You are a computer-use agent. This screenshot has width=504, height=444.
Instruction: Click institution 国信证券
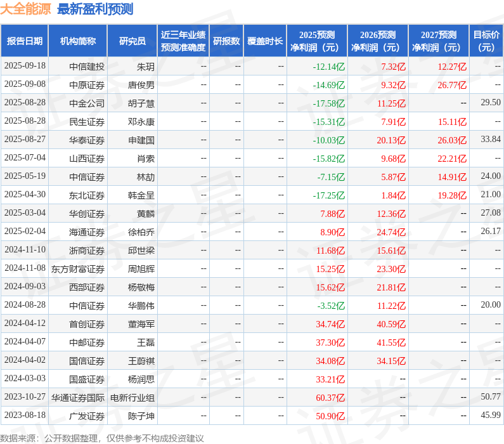pyautogui.click(x=87, y=361)
